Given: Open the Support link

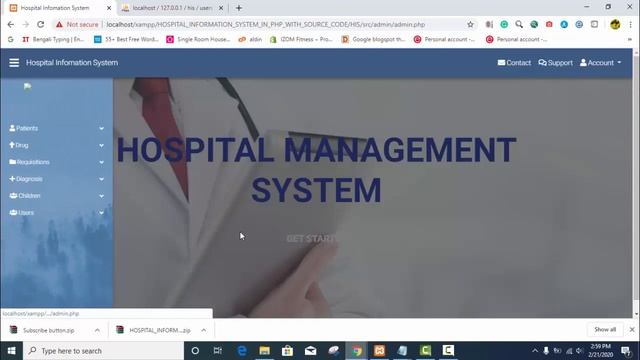Looking at the screenshot, I should (556, 62).
